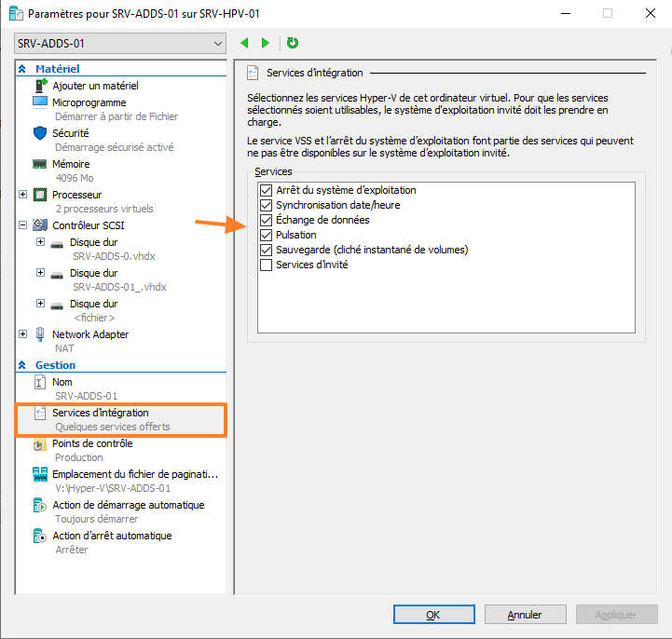
Task: Close the Paramètres window
Action: 651,13
